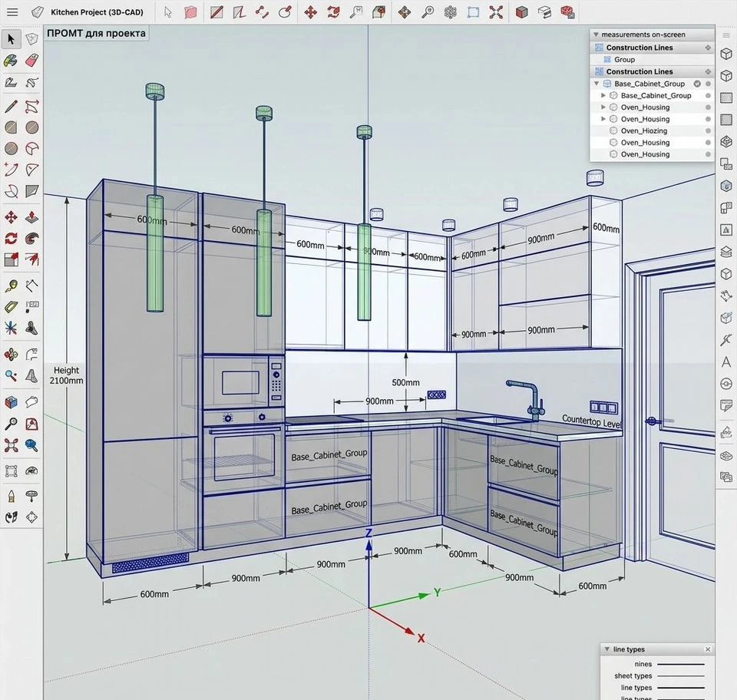This screenshot has width=737, height=700.
Task: Close the line types panel
Action: tap(708, 649)
